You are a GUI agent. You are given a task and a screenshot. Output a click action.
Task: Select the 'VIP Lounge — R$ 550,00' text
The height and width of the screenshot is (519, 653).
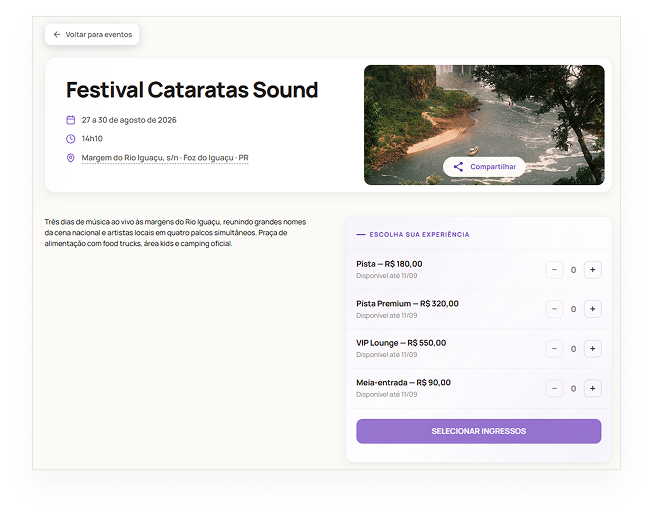click(x=401, y=343)
